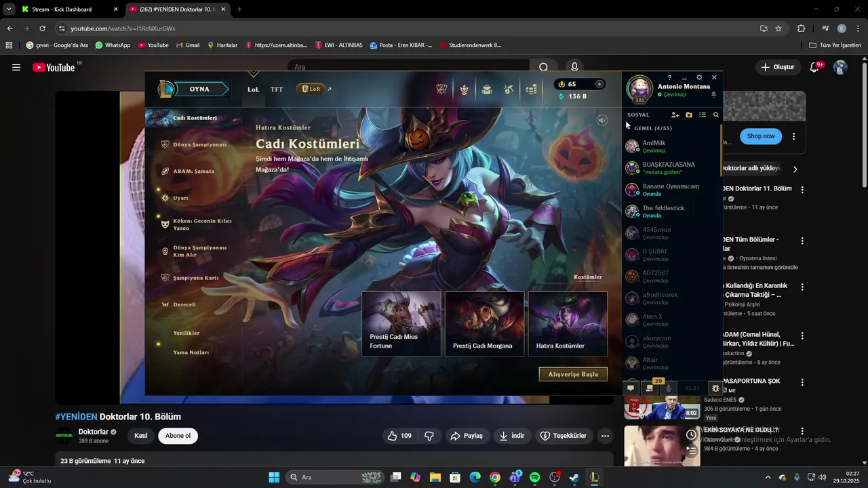
Task: Search friends with the magnifier icon
Action: [x=716, y=115]
